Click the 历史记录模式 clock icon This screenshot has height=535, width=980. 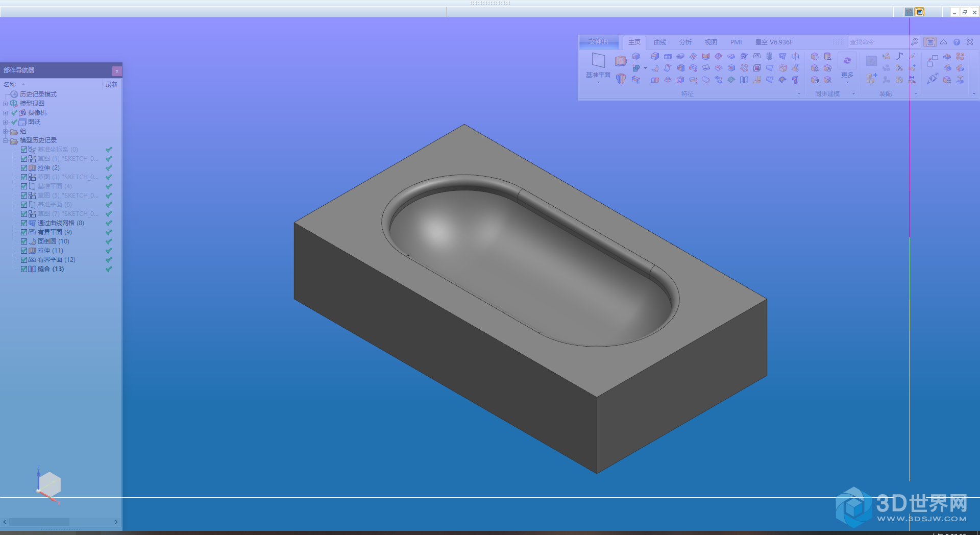point(14,94)
